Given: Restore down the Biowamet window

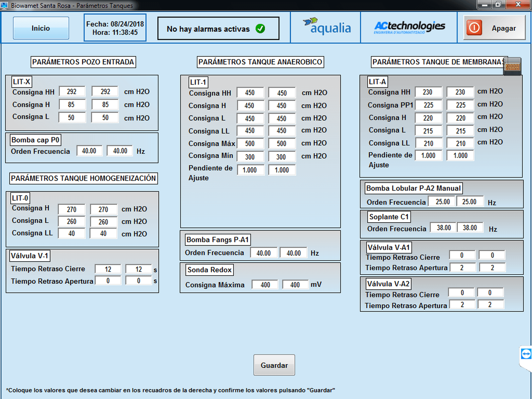Looking at the screenshot, I should coord(498,4).
